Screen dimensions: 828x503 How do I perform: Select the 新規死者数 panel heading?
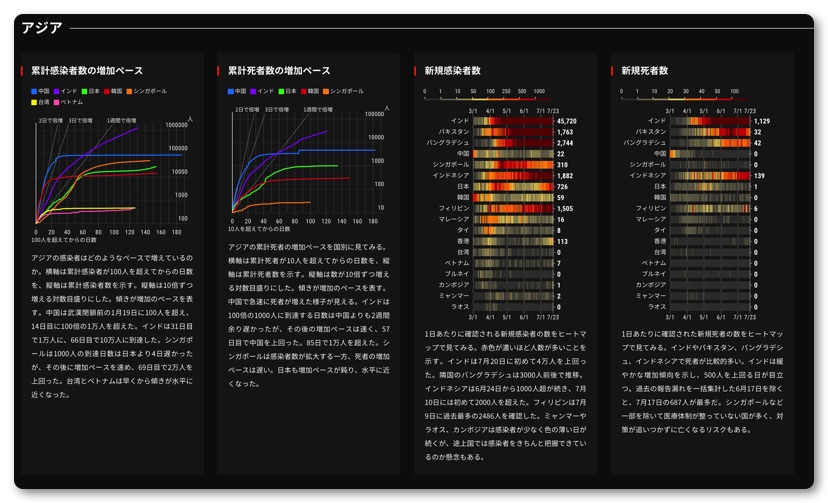tap(645, 71)
